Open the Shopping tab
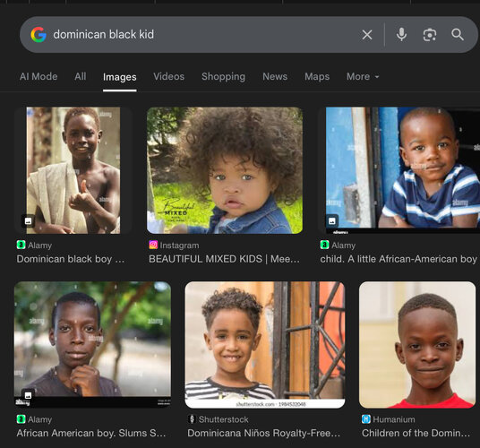 pos(224,76)
